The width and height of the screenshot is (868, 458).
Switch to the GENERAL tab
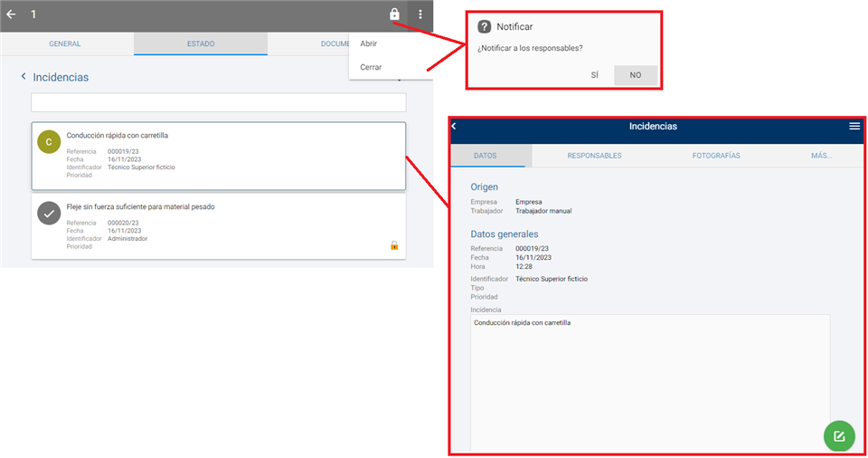65,43
